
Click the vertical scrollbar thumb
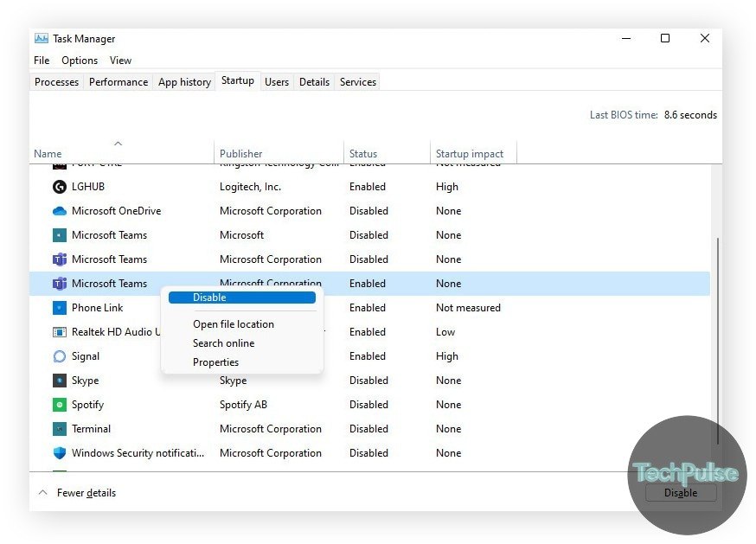[x=717, y=341]
